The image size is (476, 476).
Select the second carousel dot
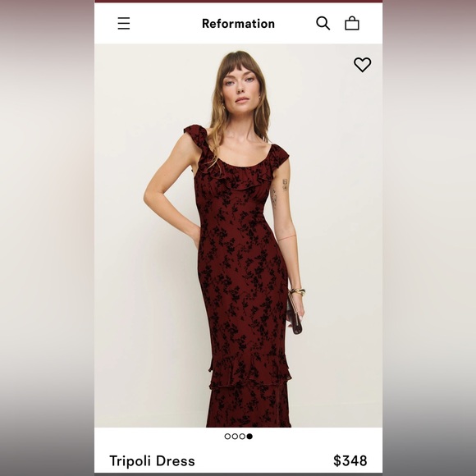click(x=235, y=437)
